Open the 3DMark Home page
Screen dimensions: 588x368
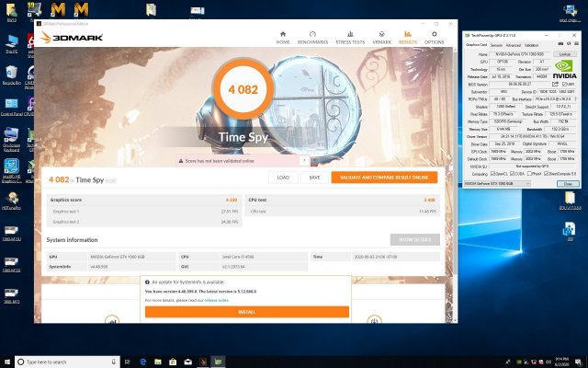[x=283, y=38]
